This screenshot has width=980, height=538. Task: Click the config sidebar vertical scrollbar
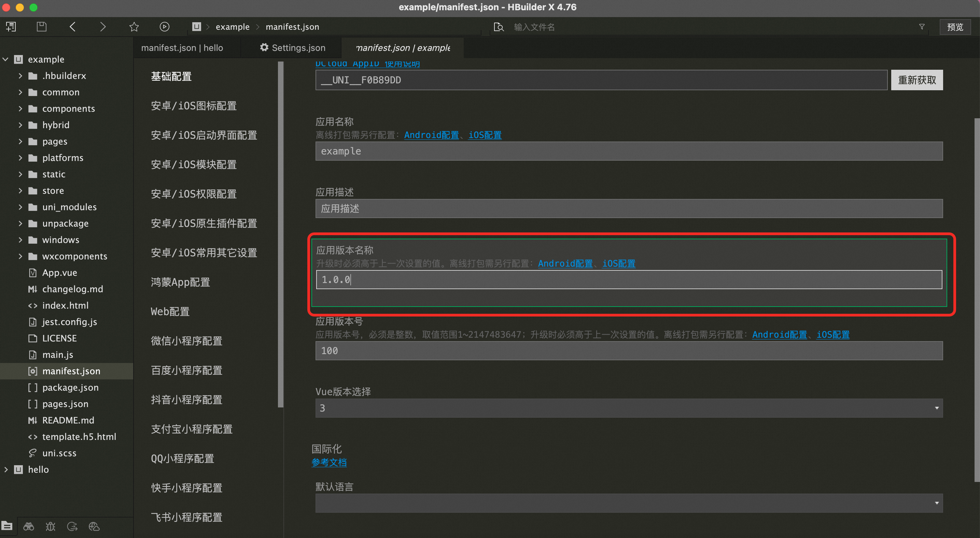coord(281,234)
